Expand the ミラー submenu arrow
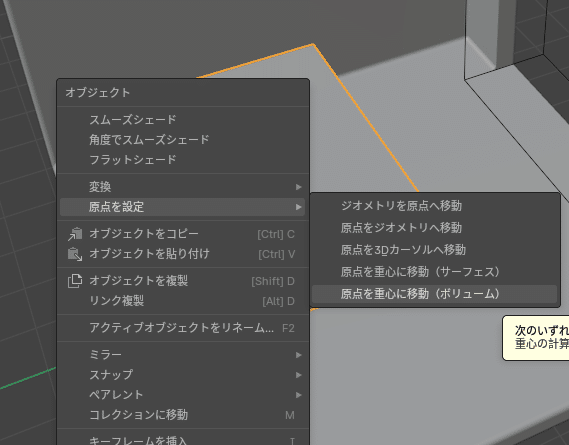Screen dimensions: 569x445 coord(299,355)
